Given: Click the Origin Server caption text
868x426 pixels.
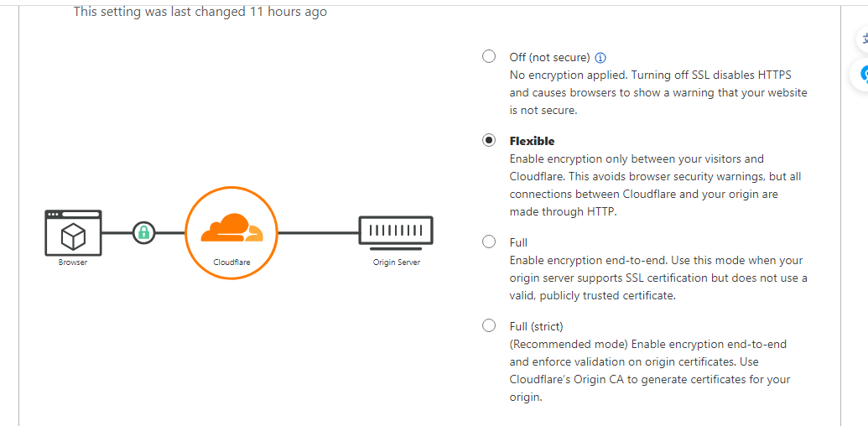Looking at the screenshot, I should point(397,262).
